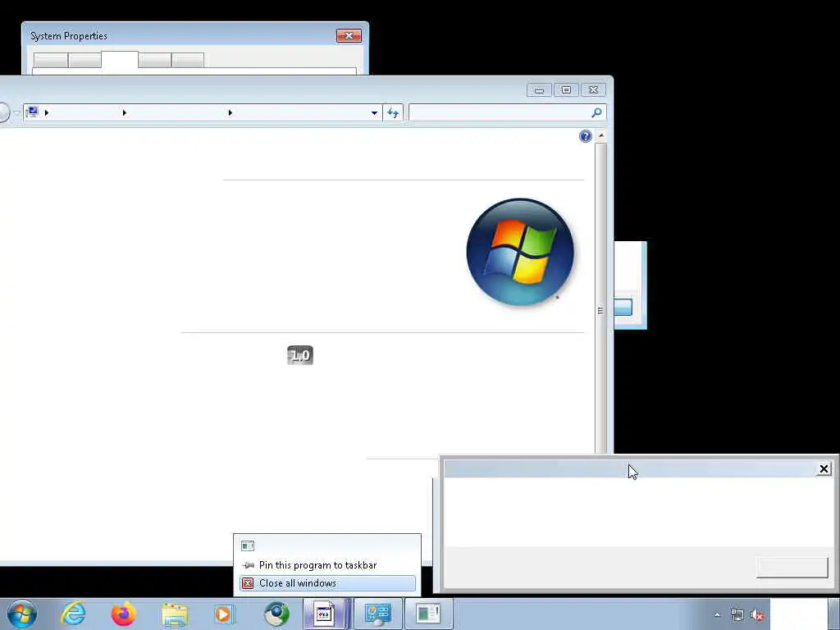This screenshot has height=630, width=840.
Task: Select the active tab in System Properties
Action: 120,59
